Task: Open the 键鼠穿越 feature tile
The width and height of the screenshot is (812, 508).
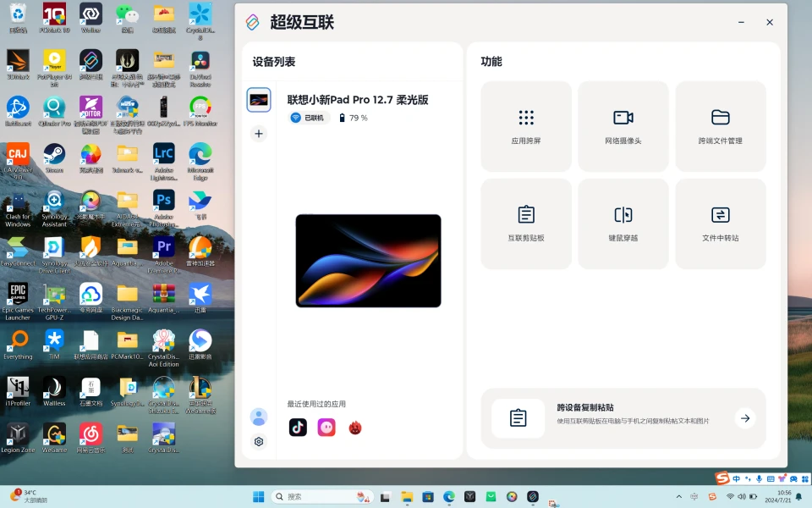Action: [623, 224]
